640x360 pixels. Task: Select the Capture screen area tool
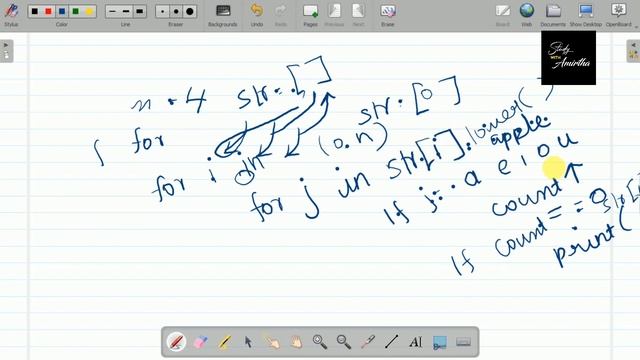tap(440, 342)
